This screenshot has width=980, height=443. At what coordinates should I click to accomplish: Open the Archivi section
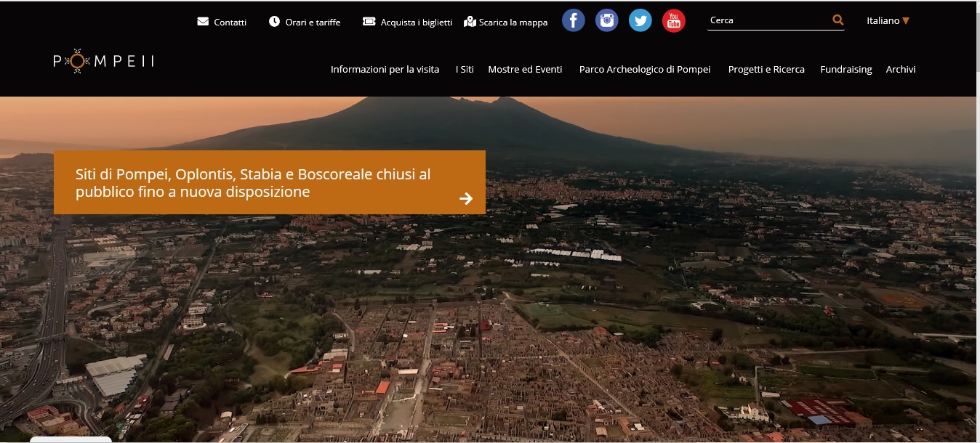click(x=900, y=70)
